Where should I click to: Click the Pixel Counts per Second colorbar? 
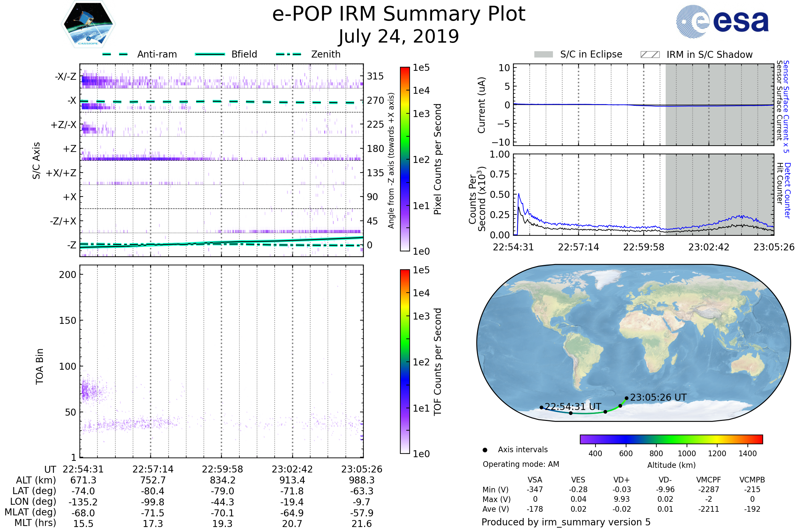point(405,159)
